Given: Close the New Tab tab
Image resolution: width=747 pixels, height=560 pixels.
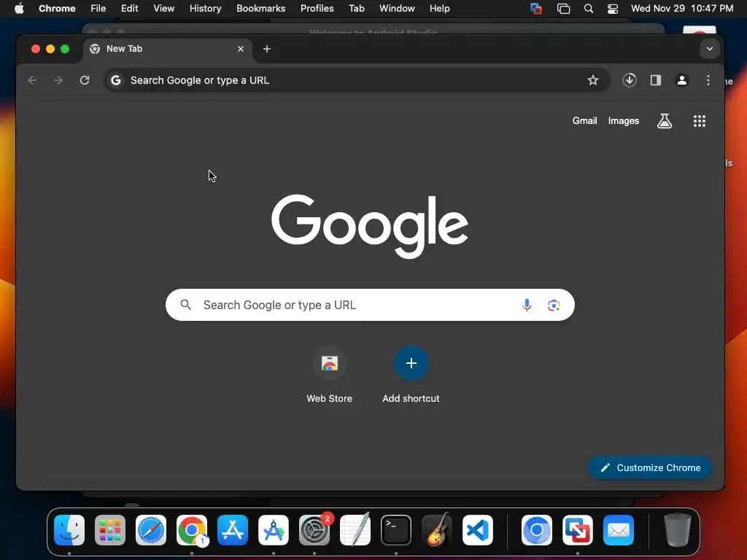Looking at the screenshot, I should [x=241, y=49].
